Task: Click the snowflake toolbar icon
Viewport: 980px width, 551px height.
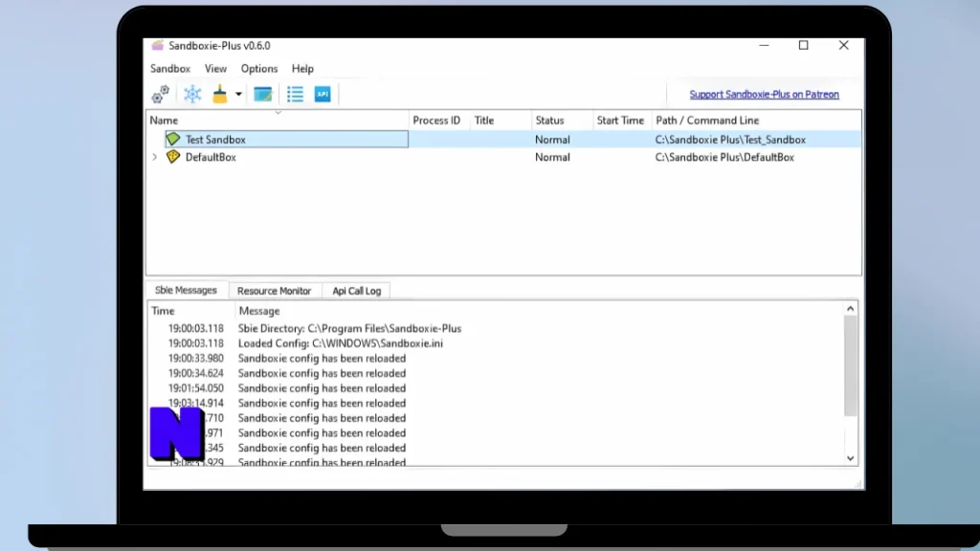Action: [x=192, y=95]
